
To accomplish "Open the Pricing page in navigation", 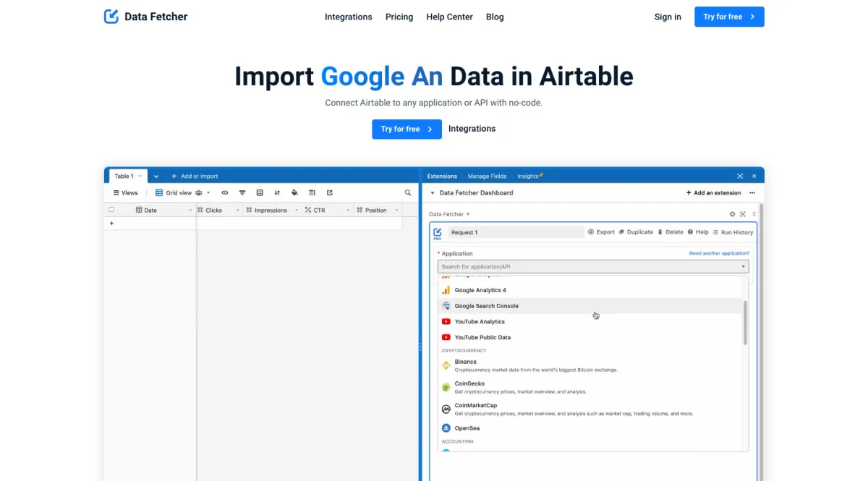I will [399, 17].
